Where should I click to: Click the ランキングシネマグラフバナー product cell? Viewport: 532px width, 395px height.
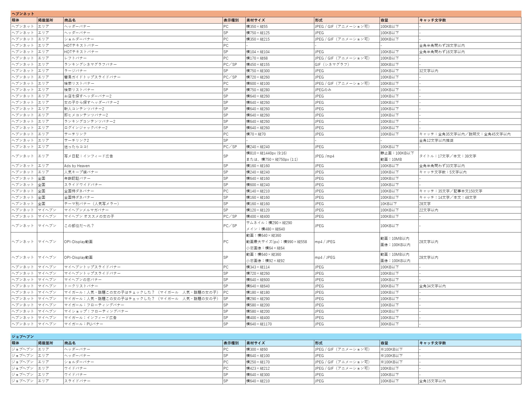pyautogui.click(x=90, y=65)
